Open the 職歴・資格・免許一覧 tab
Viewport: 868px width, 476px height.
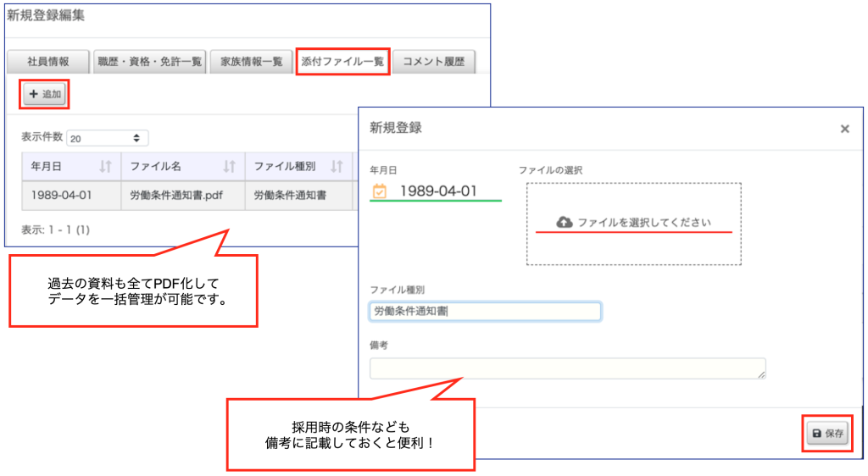coord(149,62)
